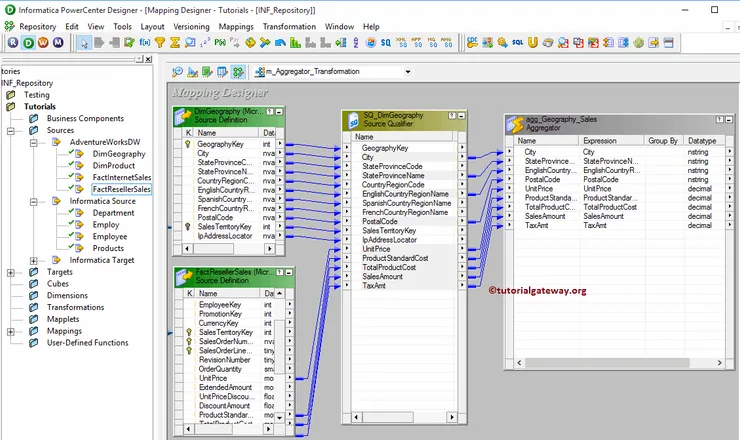Choose the Aggregator sigma transformation icon

tap(175, 43)
